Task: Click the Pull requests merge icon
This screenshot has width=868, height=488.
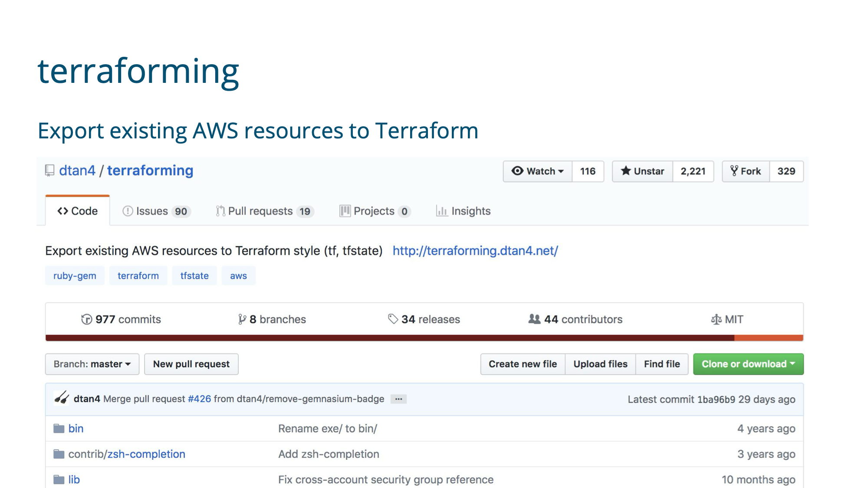Action: point(220,211)
